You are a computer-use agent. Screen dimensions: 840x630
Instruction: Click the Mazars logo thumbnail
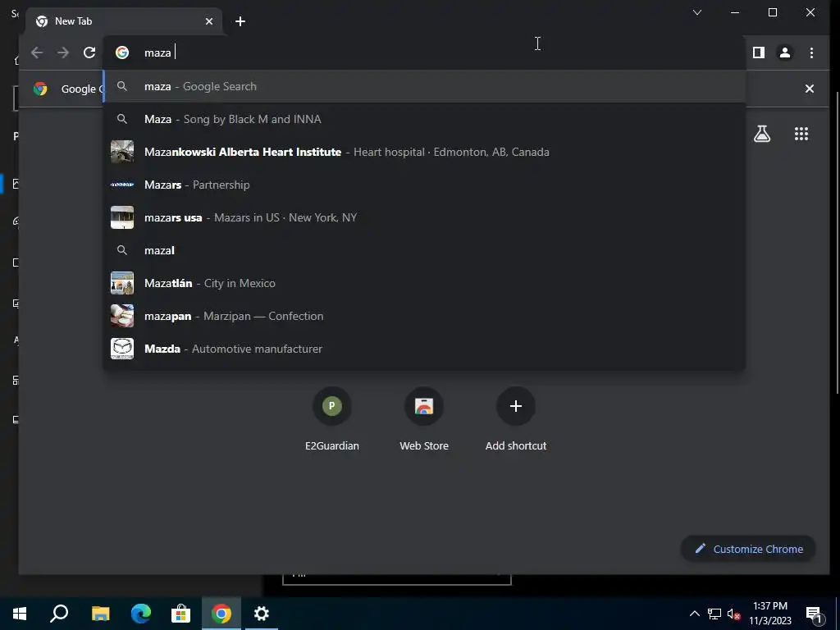coord(122,185)
